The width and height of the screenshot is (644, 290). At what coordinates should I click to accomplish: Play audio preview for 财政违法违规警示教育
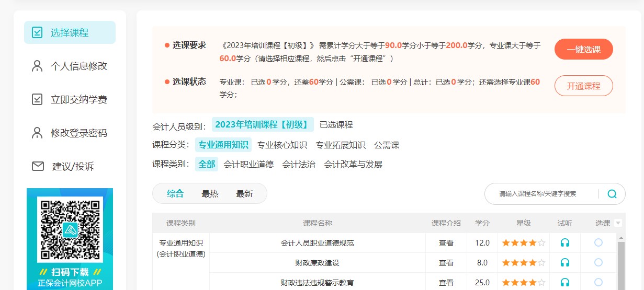564,282
